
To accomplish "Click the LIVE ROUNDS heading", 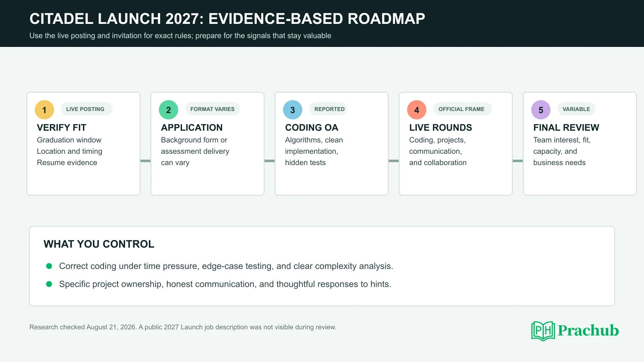I will click(x=441, y=127).
